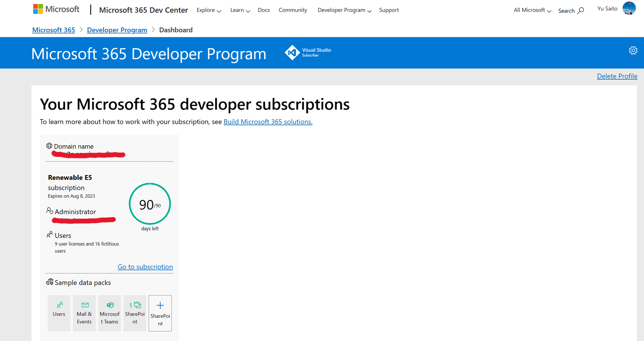Open Build Microsoft 365 solutions link
Screen dimensions: 644x341
[x=268, y=122]
